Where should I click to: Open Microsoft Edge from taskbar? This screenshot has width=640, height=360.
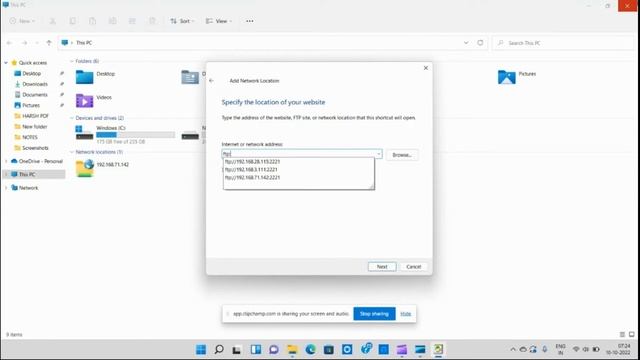311,349
